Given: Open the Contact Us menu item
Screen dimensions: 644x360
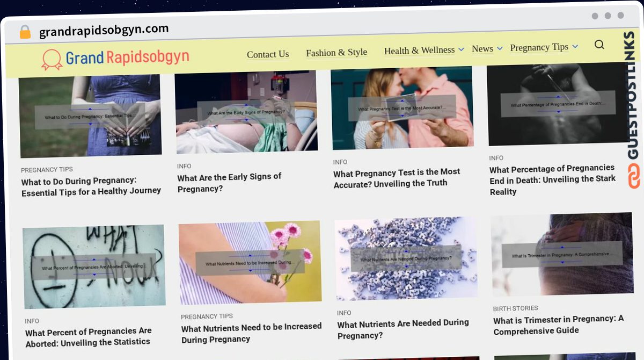Looking at the screenshot, I should [x=268, y=54].
